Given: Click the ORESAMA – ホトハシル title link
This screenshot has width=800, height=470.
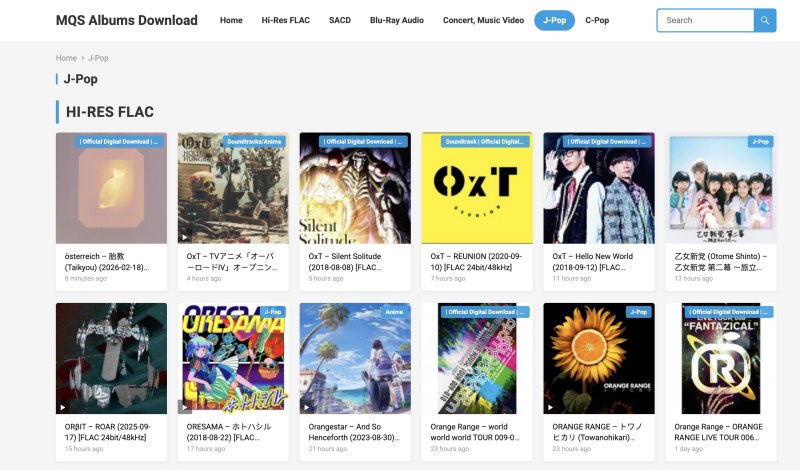Looking at the screenshot, I should coord(229,432).
